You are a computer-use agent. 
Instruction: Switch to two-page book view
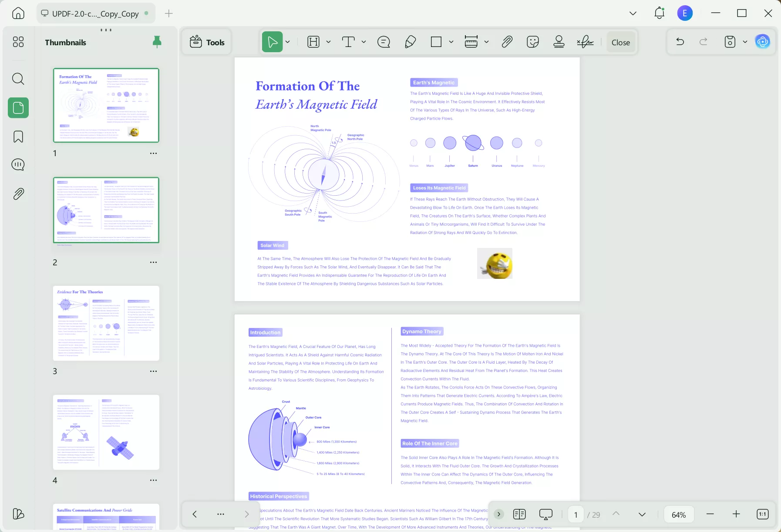[x=519, y=514]
